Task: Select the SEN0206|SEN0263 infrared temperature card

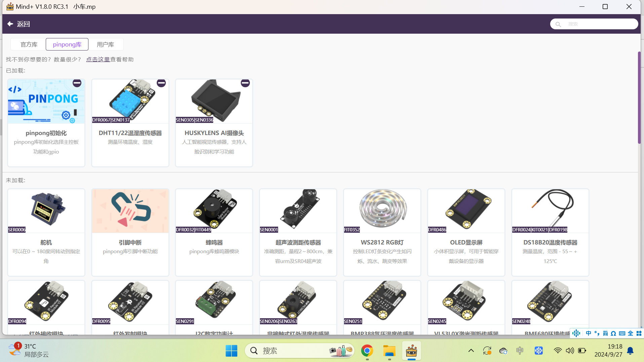Action: tap(298, 307)
